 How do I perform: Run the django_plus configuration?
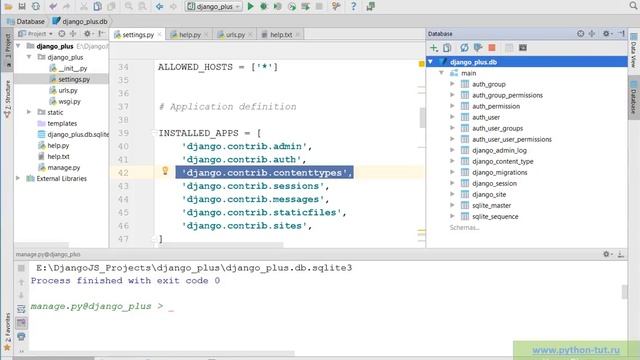[251, 7]
